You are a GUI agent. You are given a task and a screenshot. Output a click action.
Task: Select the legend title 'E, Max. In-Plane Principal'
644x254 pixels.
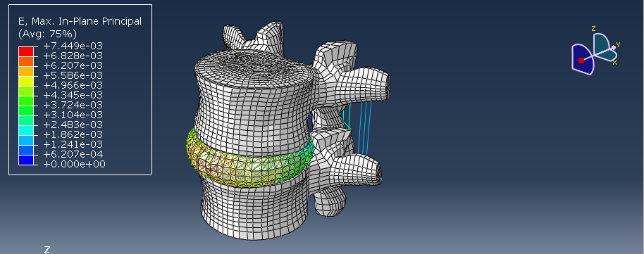(x=80, y=22)
